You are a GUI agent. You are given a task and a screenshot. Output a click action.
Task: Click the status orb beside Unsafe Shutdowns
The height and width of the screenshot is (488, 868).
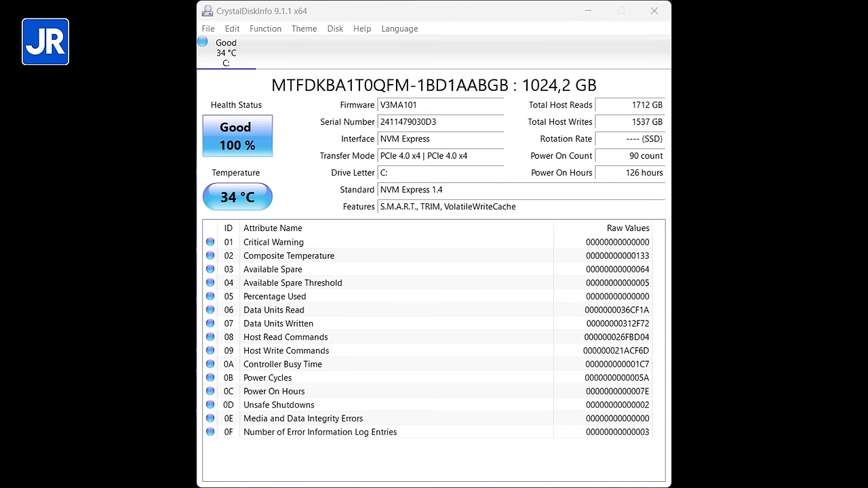[210, 405]
